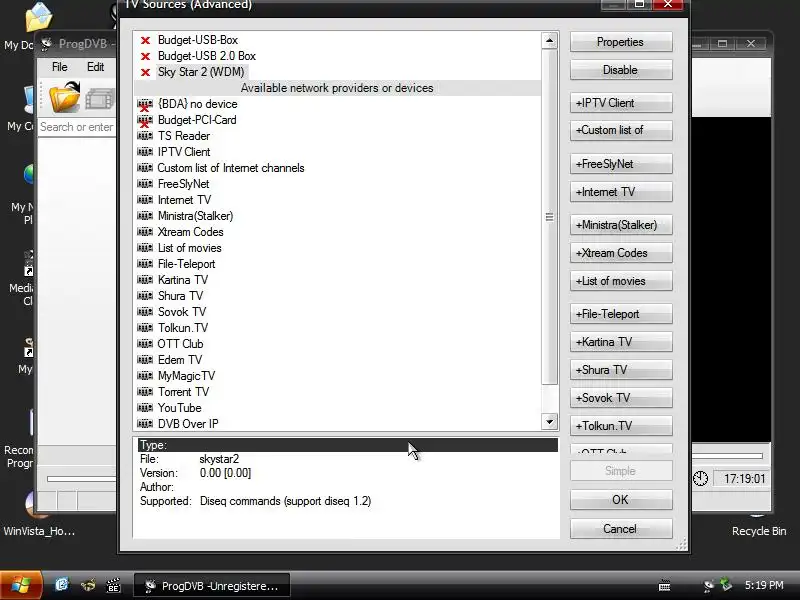Click the red X icon beside Sky Star 2 (WDM)

[x=145, y=72]
